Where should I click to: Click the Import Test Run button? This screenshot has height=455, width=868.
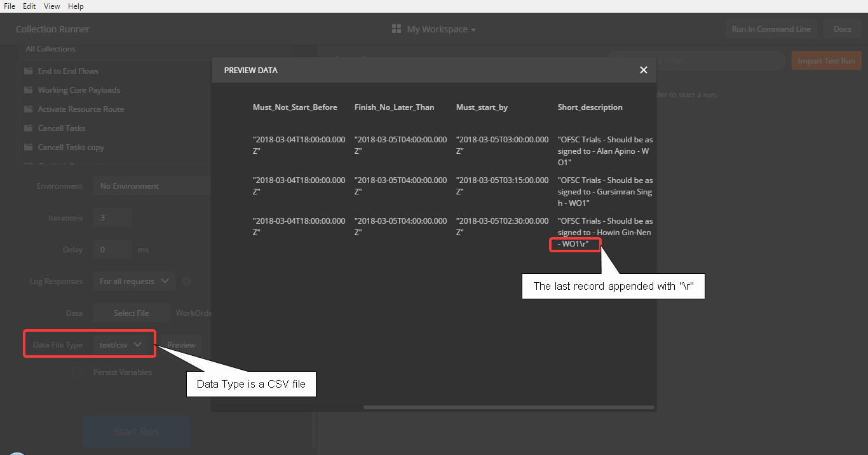pyautogui.click(x=826, y=60)
